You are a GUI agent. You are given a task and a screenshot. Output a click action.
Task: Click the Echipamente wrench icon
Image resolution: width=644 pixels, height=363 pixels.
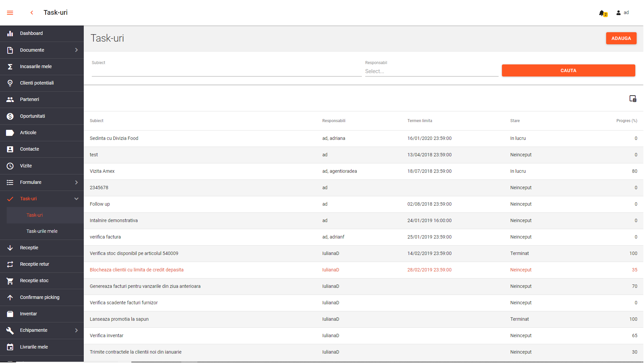10,331
